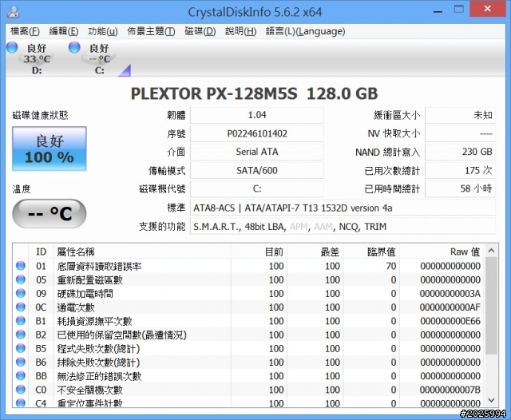Click status icon for attribute C0
Viewport: 511px width, 420px height.
pos(21,390)
